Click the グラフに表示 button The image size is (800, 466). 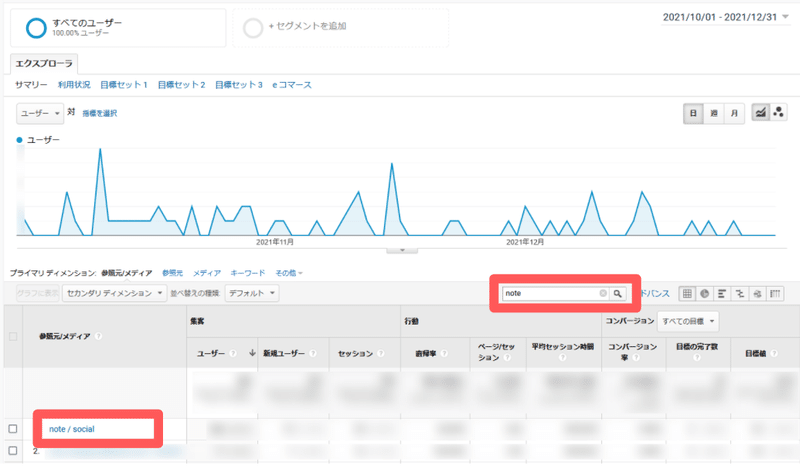(x=37, y=293)
